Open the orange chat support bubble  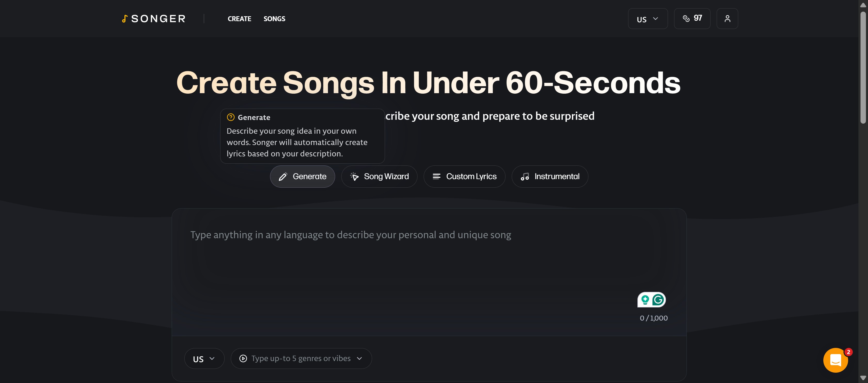(835, 360)
